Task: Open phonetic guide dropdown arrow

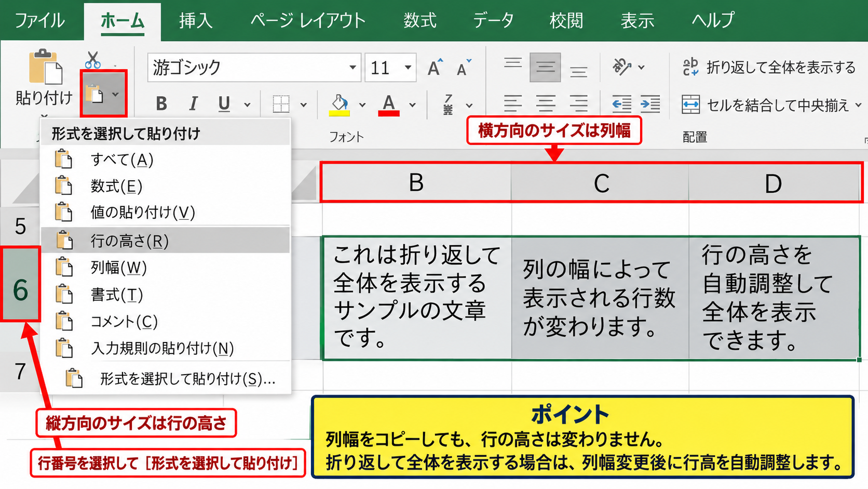Action: point(469,105)
